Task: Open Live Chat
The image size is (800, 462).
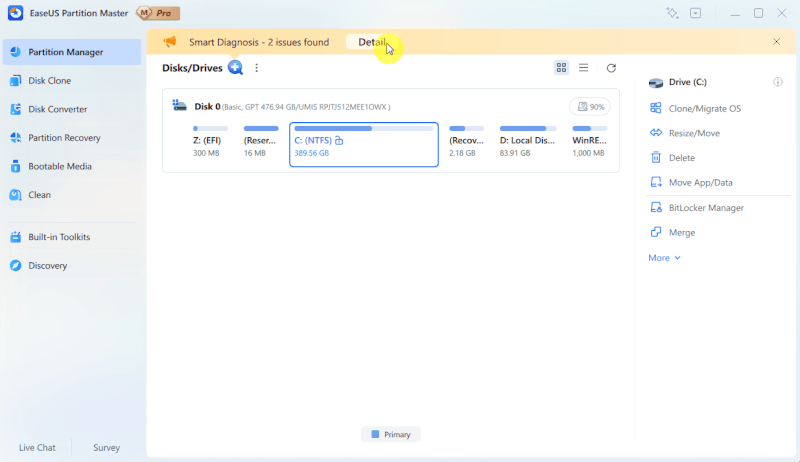Action: pyautogui.click(x=37, y=448)
